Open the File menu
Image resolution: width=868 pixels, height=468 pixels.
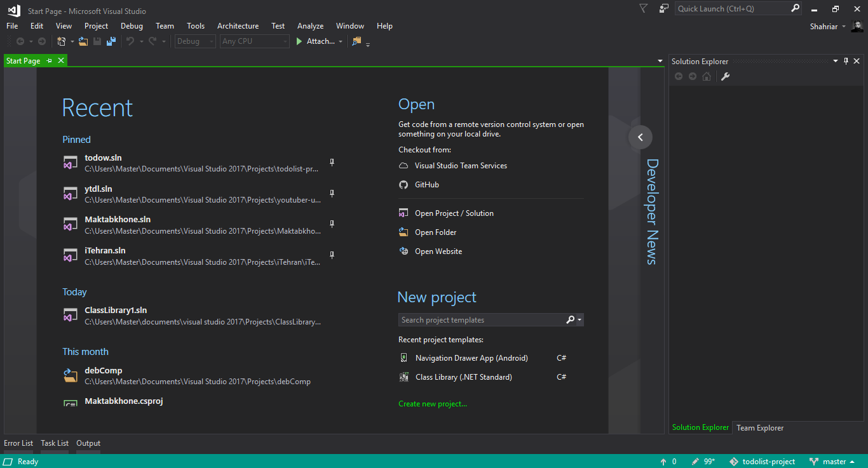[12, 26]
